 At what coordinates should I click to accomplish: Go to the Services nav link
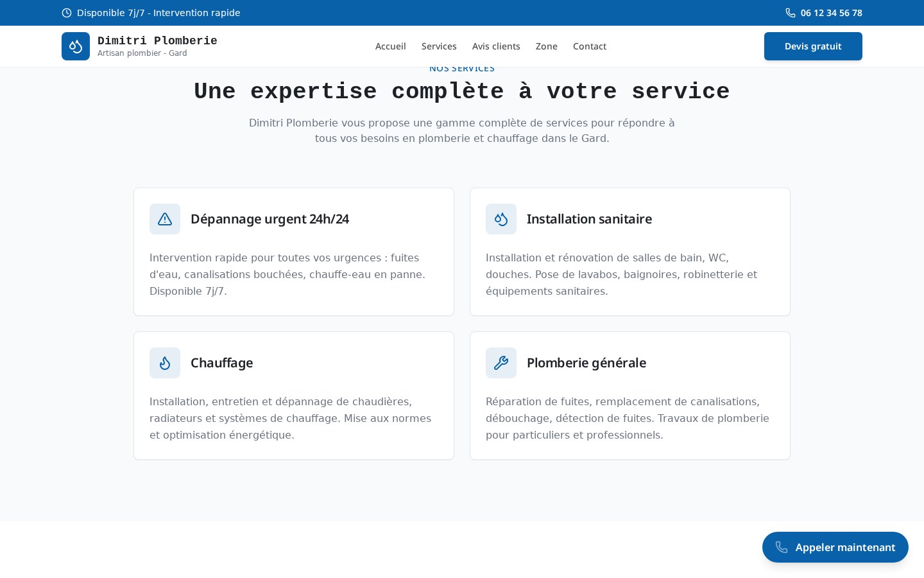point(439,46)
